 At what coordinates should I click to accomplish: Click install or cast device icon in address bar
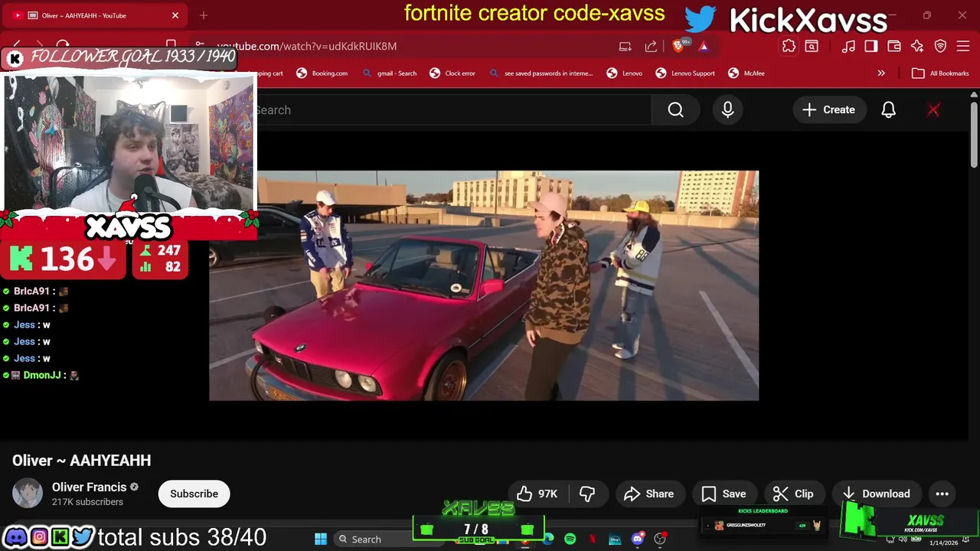click(626, 47)
